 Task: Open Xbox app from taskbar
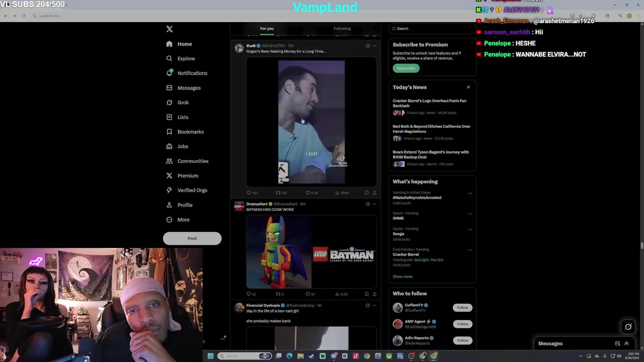coord(389,356)
